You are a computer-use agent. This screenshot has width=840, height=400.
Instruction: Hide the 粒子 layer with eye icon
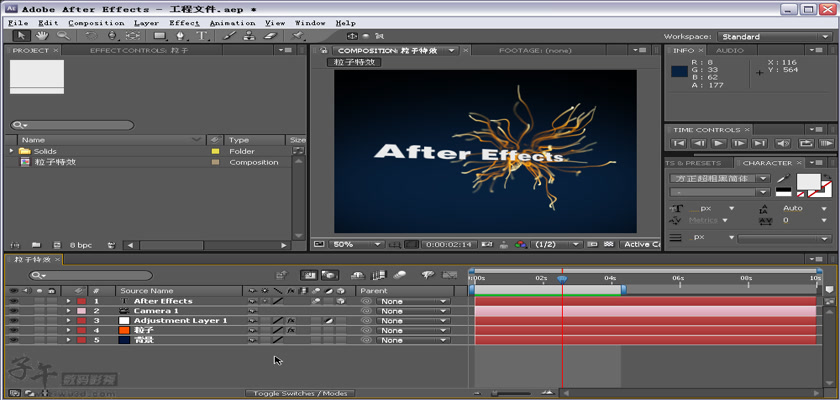13,330
